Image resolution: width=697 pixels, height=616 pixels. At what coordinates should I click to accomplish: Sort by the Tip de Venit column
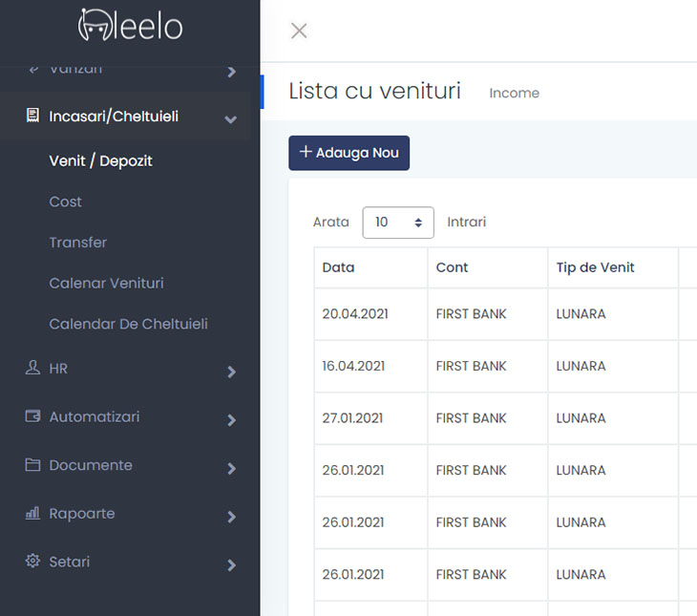click(596, 267)
